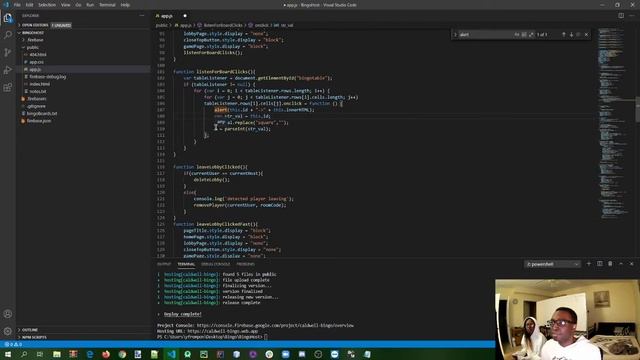Viewport: 640px width, 360px height.
Task: Open the File menu
Action: 17,5
